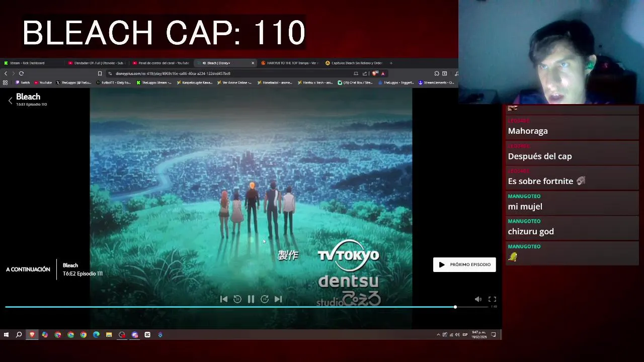Open the ESP language indicator

465,334
